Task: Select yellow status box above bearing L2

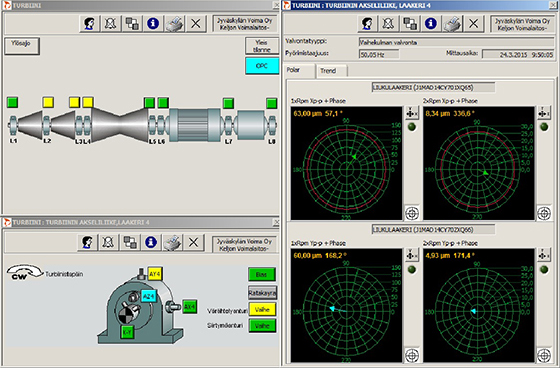Action: (48, 102)
